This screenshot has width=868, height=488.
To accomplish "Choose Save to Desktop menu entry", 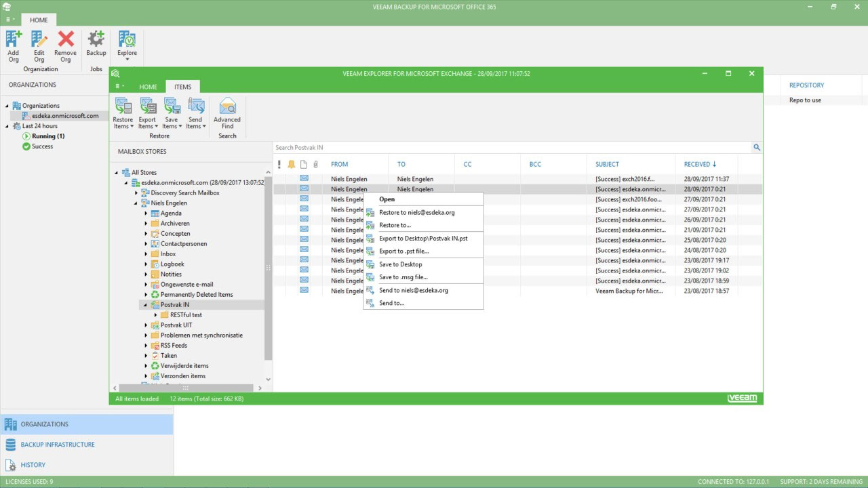I will click(423, 264).
